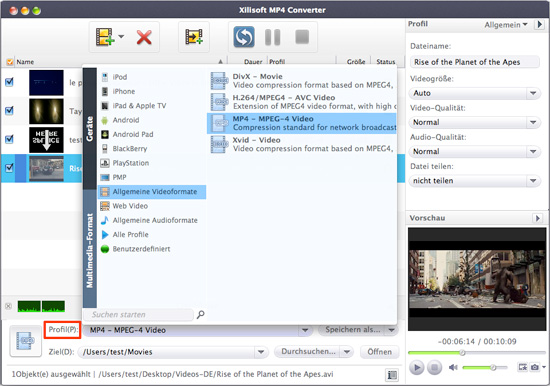Click the Add Profile film icon
Screen dimensions: 550x386
point(194,36)
